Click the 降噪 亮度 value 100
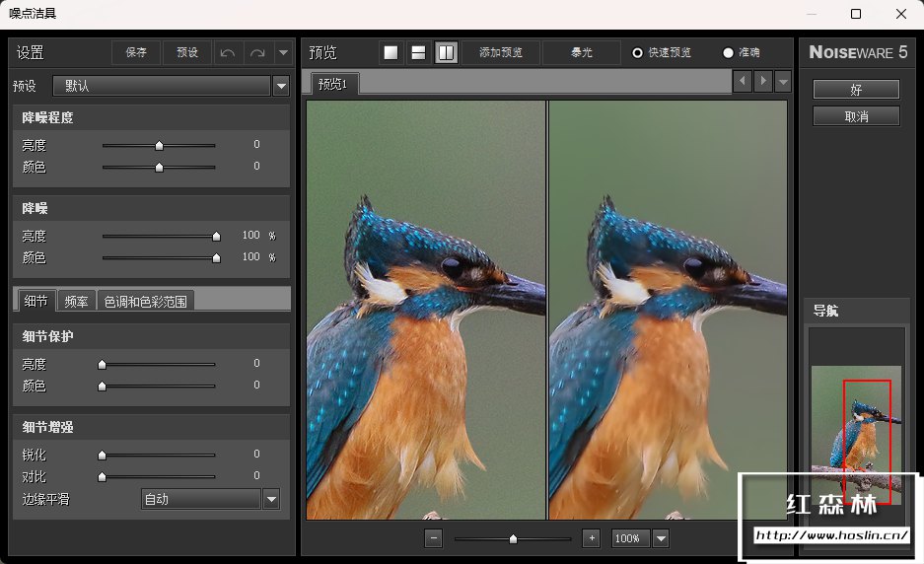 point(251,235)
